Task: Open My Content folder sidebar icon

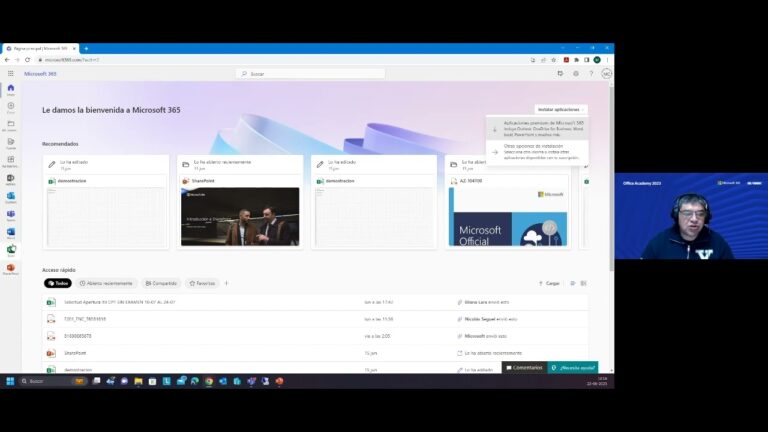Action: click(11, 126)
